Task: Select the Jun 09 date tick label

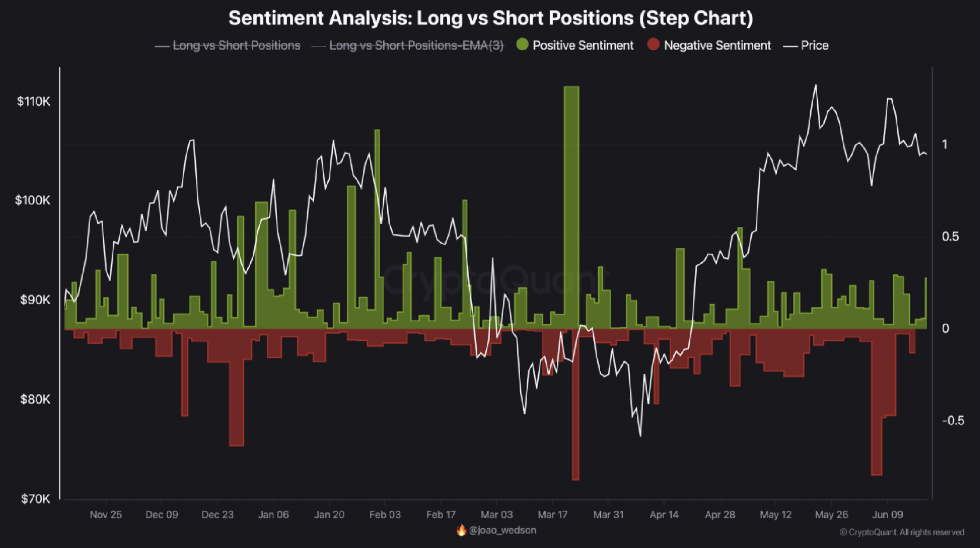Action: pyautogui.click(x=887, y=515)
